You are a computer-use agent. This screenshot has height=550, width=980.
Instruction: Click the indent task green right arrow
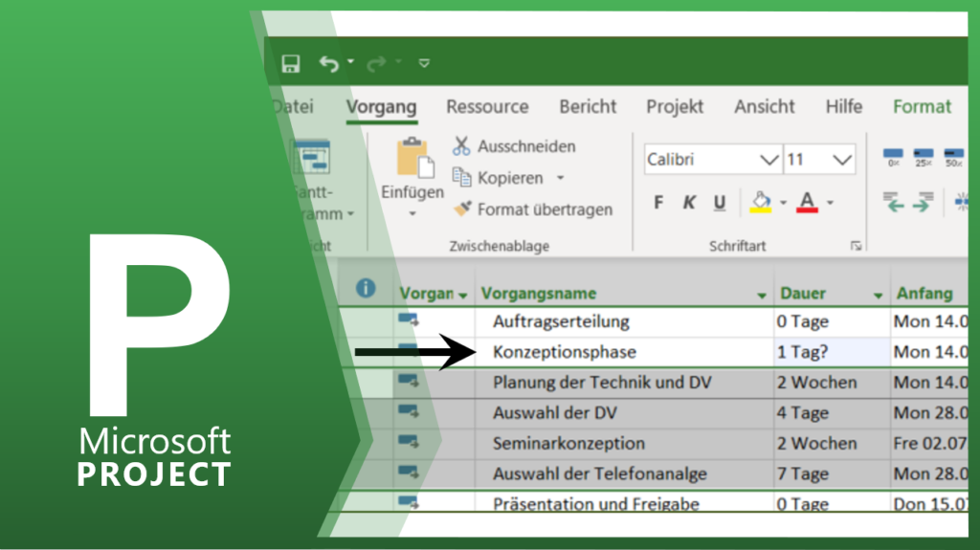pos(924,203)
